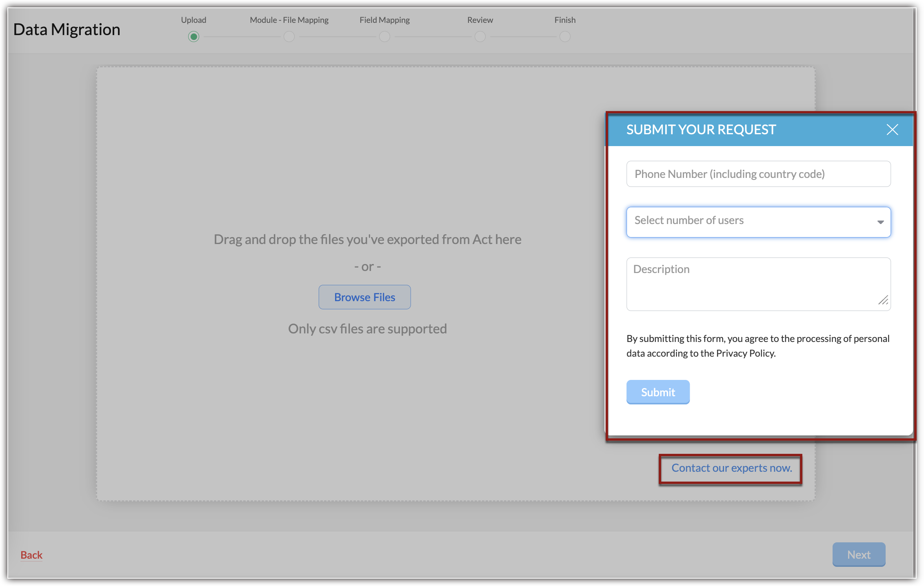
Task: Click the Next button
Action: (x=858, y=555)
